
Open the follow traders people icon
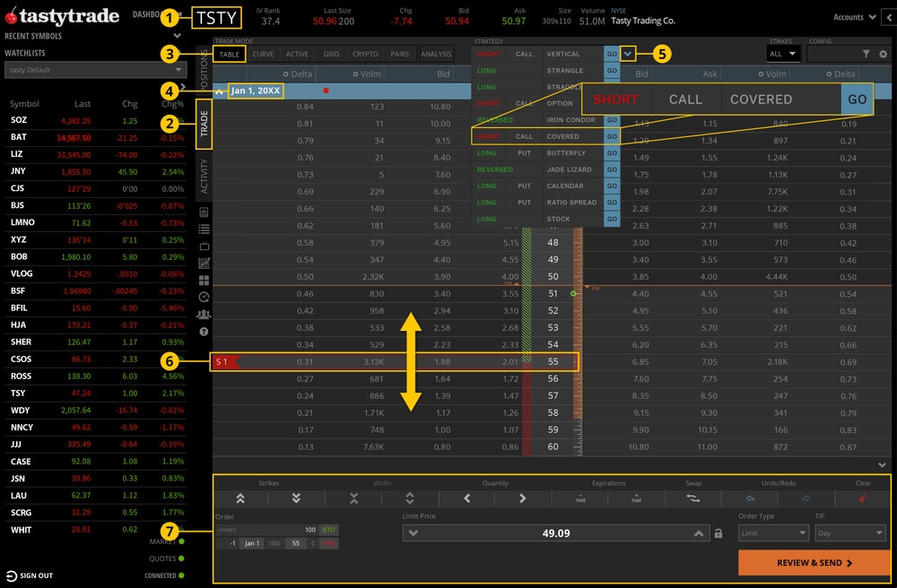click(x=204, y=315)
